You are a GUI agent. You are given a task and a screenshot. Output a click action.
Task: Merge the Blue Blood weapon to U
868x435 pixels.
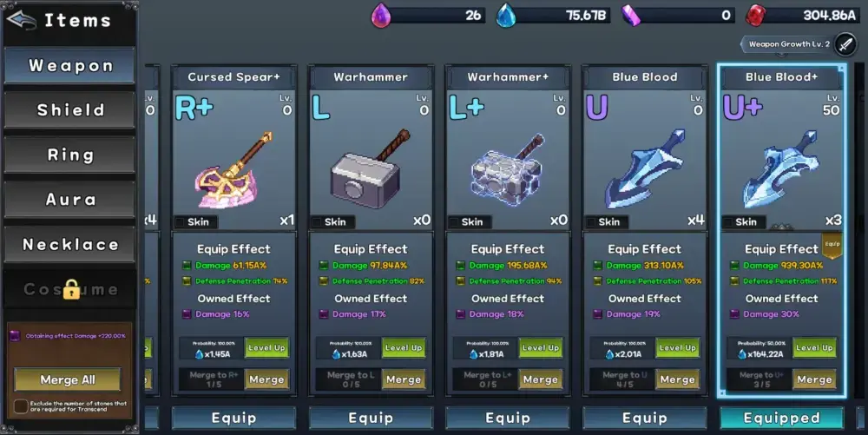678,379
